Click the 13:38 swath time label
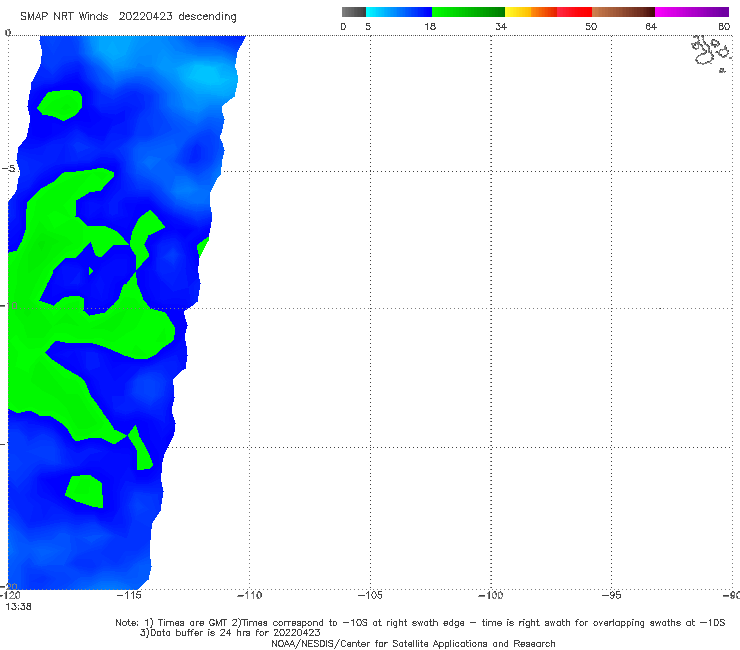Image resolution: width=740 pixels, height=650 pixels. click(x=18, y=607)
